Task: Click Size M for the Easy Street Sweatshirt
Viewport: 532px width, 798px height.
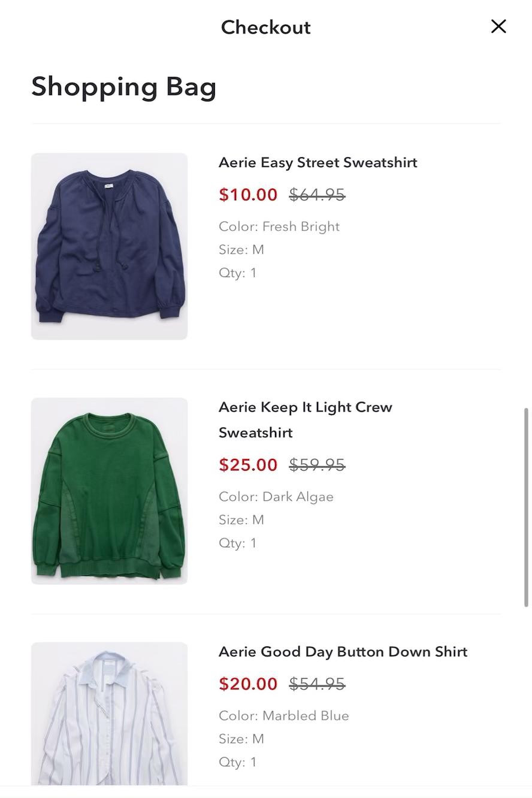Action: point(241,249)
